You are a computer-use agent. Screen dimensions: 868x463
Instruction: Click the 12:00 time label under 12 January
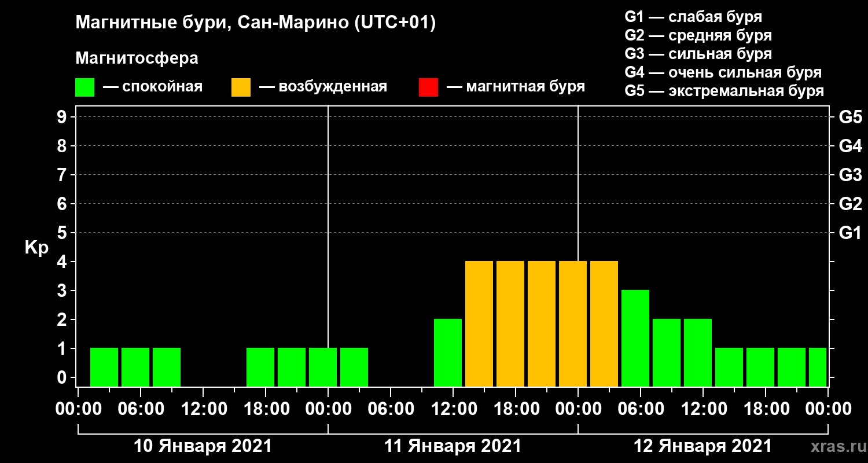coord(703,409)
